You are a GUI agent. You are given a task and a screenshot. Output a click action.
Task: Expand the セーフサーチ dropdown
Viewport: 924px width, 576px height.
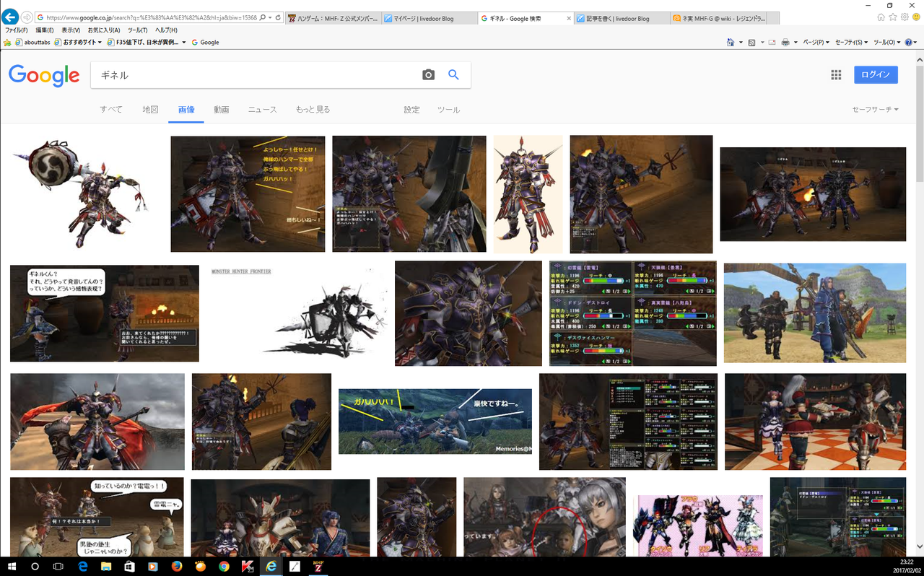(x=875, y=110)
